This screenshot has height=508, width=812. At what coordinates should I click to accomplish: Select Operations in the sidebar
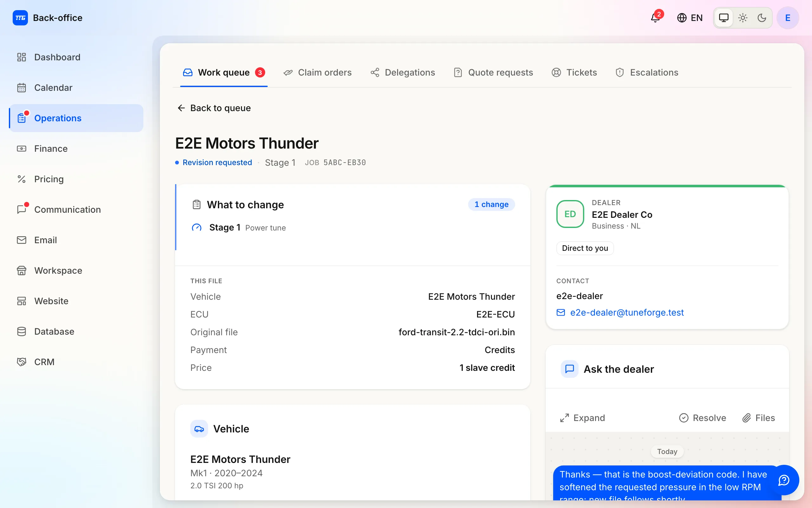click(76, 118)
